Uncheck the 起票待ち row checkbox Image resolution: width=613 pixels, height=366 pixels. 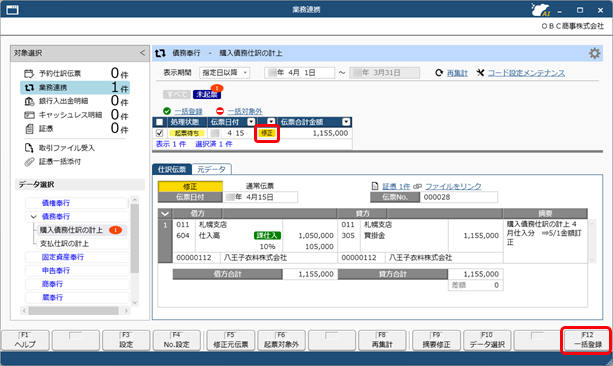click(x=160, y=133)
